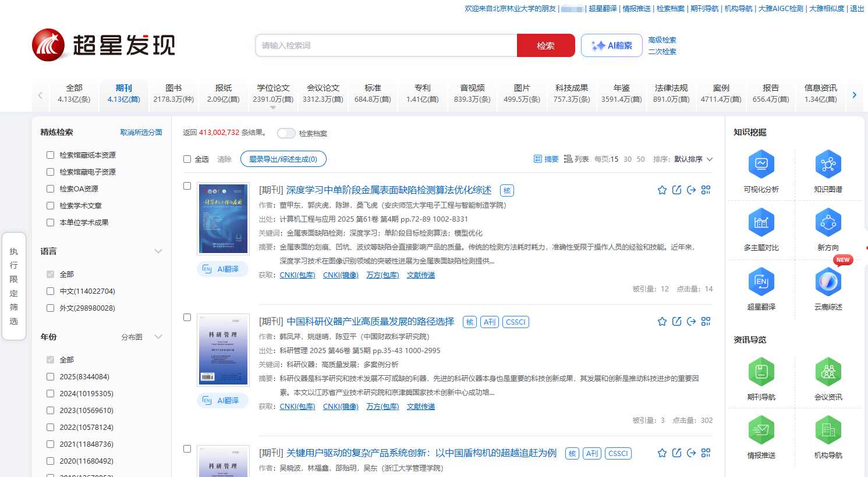This screenshot has width=868, height=477.
Task: Open 机构导航 institution navigation icon
Action: [828, 430]
